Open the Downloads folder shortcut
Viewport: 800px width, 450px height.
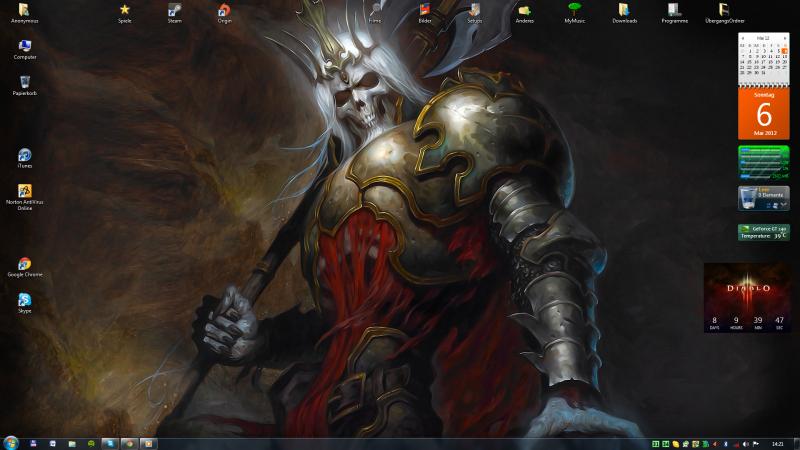click(x=624, y=11)
